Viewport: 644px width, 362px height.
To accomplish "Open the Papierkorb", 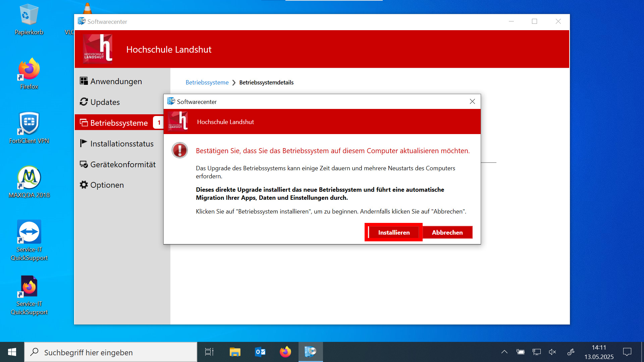I will point(29,18).
